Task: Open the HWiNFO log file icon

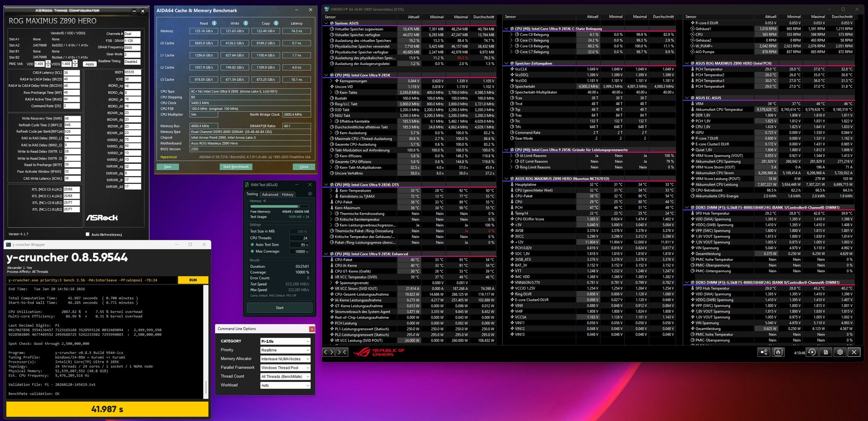Action: tap(826, 352)
